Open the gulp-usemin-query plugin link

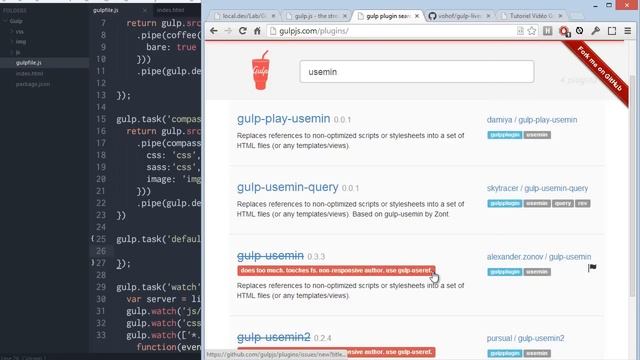(x=288, y=187)
